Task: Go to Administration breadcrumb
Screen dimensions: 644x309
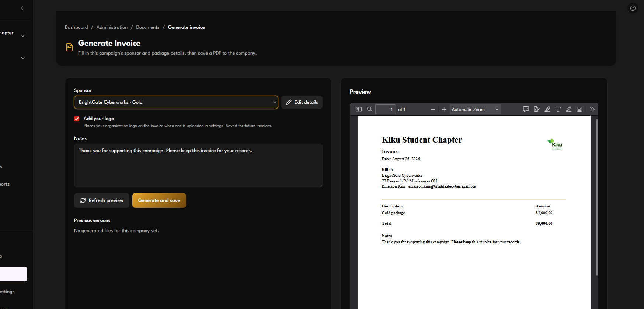Action: click(112, 27)
